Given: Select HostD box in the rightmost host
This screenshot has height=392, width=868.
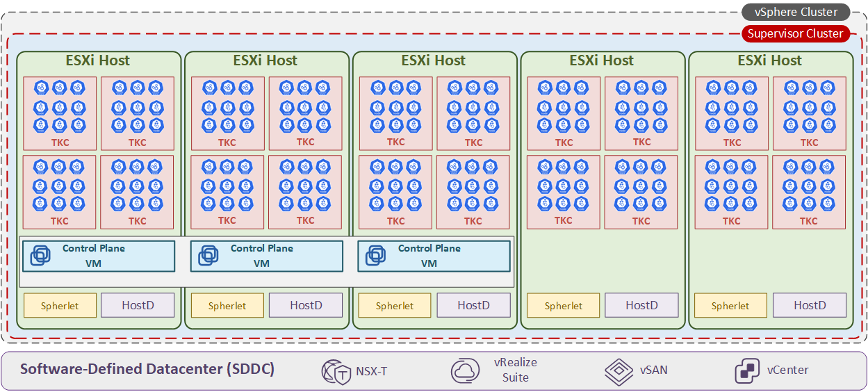Looking at the screenshot, I should coord(810,305).
